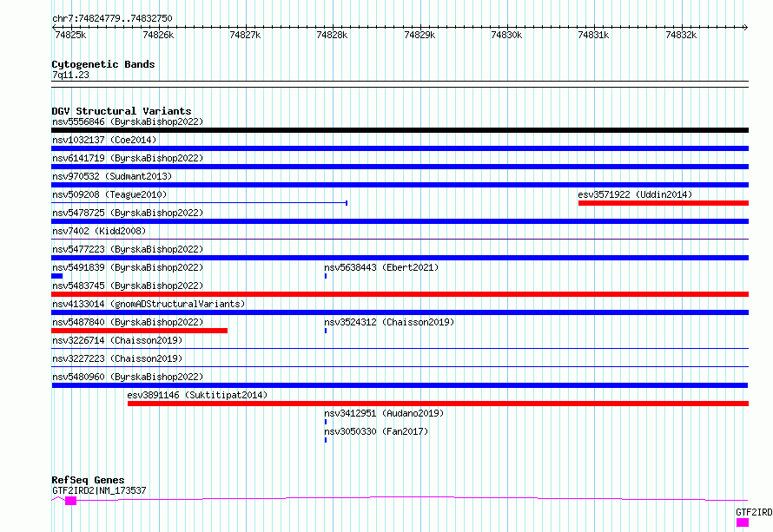
Task: Open nsv5480960 (ByrskaBishop2022) label
Action: pos(128,377)
